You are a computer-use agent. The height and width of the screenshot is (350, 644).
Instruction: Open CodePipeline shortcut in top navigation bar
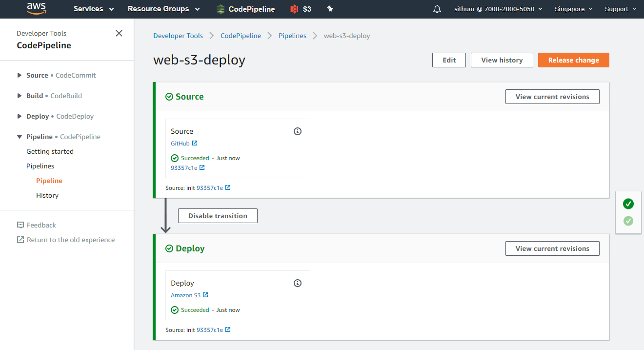pyautogui.click(x=245, y=9)
